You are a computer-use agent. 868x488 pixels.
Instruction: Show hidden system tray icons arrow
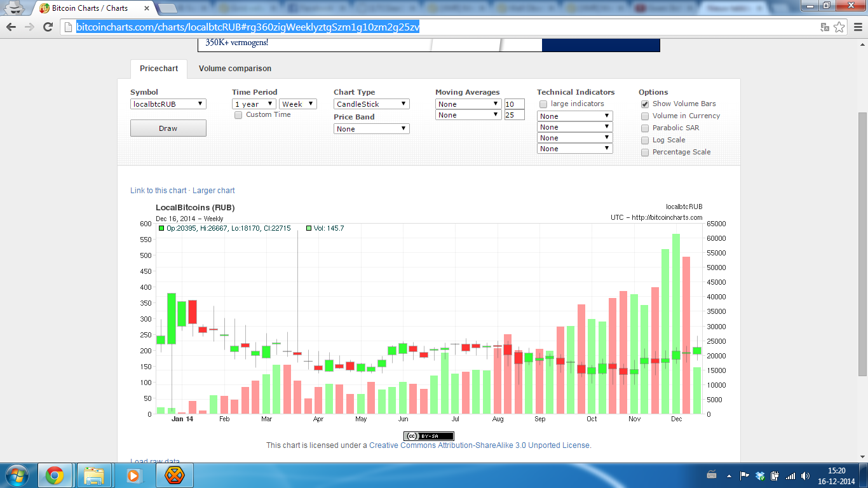tap(728, 475)
